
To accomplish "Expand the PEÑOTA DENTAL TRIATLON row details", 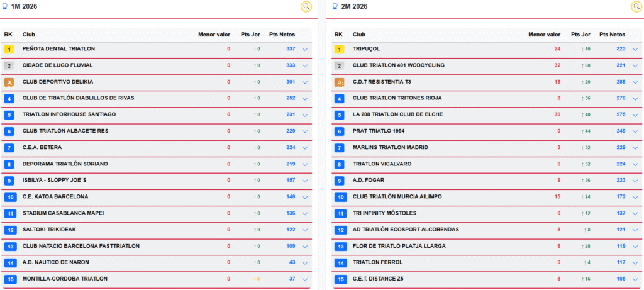I will click(x=305, y=49).
